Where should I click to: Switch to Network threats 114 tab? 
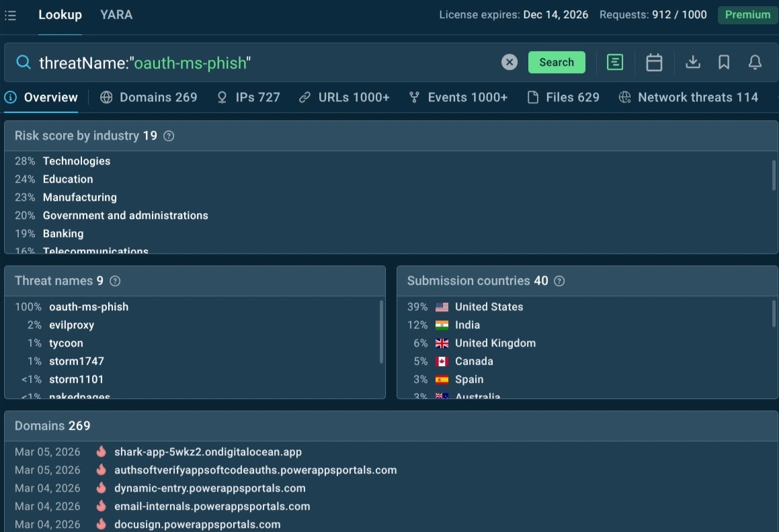click(x=689, y=97)
